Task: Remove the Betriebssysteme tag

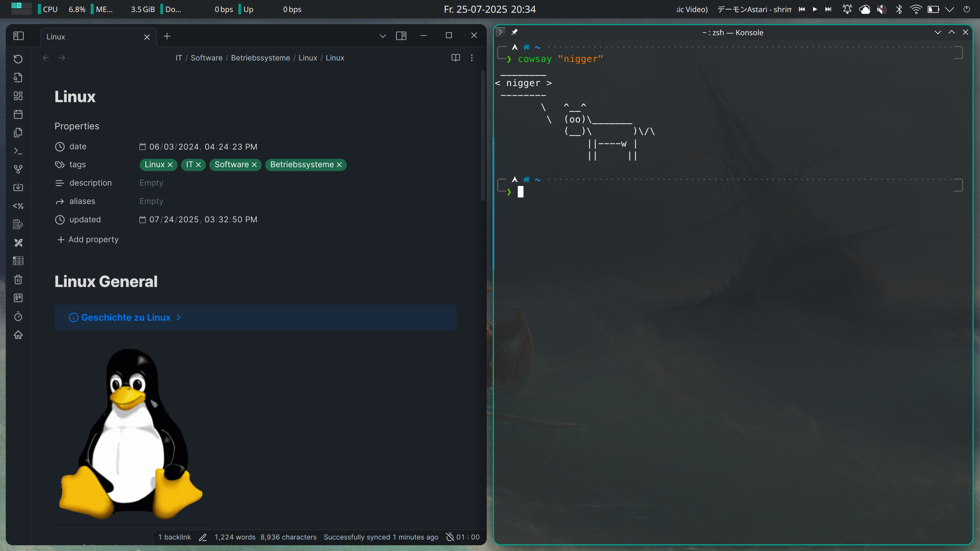Action: coord(339,165)
